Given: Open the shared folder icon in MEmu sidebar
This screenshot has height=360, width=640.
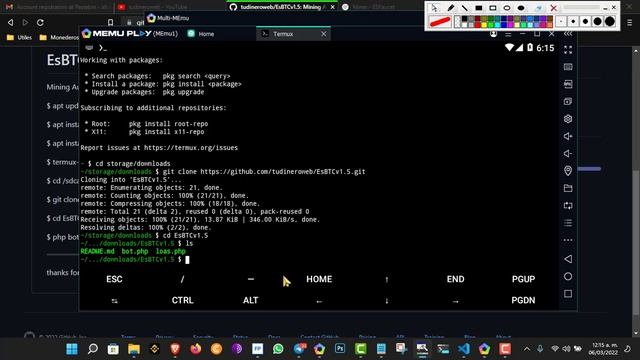Looking at the screenshot, I should [x=568, y=188].
